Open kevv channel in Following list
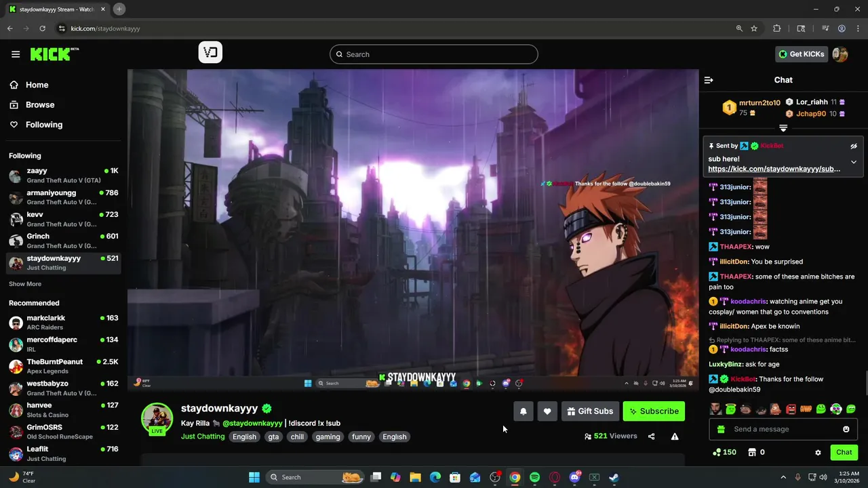 pyautogui.click(x=64, y=219)
